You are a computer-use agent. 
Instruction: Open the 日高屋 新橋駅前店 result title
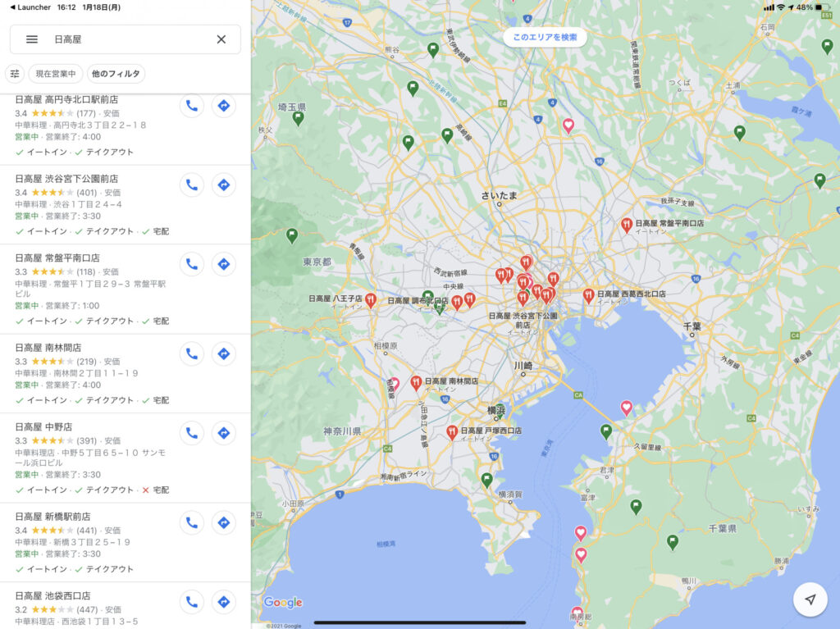click(x=52, y=517)
